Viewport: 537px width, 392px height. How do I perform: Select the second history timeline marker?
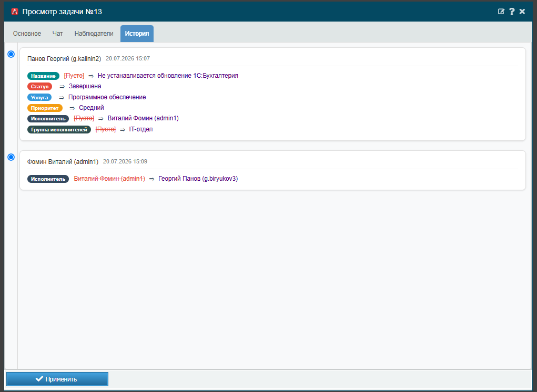[11, 157]
